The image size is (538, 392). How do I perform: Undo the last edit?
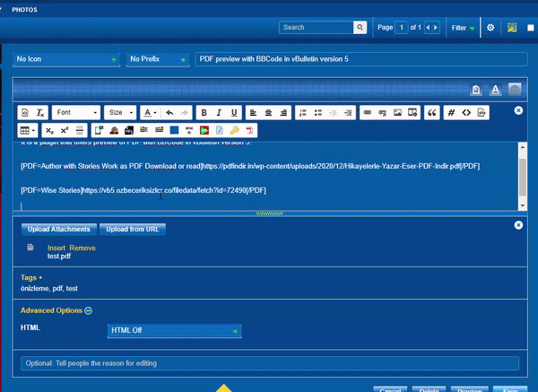tap(169, 113)
